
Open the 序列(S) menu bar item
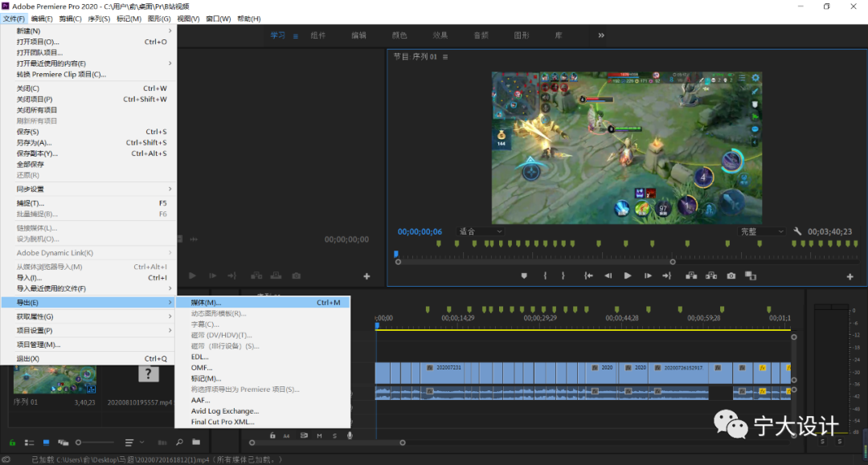tap(99, 18)
